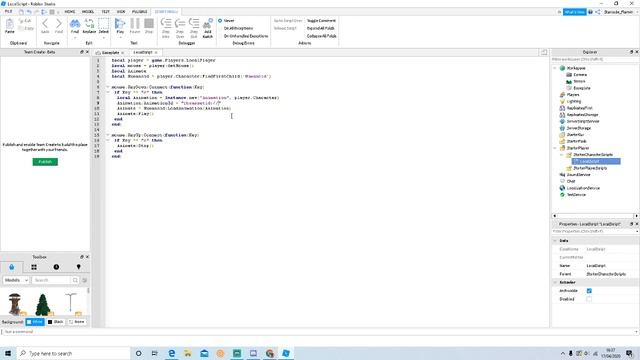Switch to the HOME ribbon tab
Screen dimensions: 640x360
(x=70, y=12)
